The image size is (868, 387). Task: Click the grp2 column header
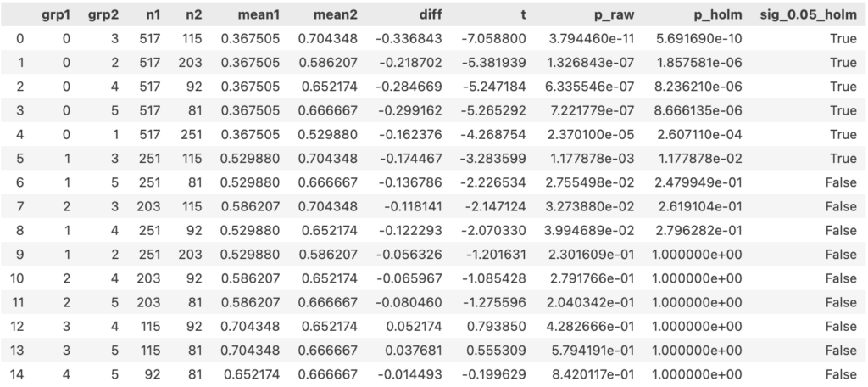(x=101, y=15)
